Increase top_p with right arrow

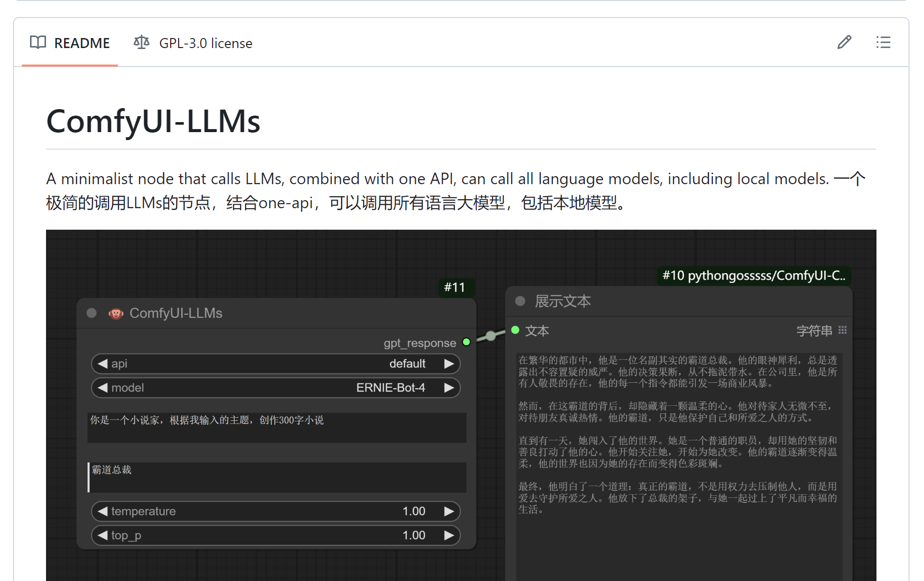click(449, 535)
